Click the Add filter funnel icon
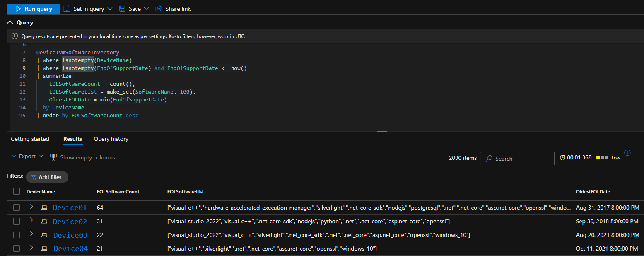 pyautogui.click(x=34, y=177)
